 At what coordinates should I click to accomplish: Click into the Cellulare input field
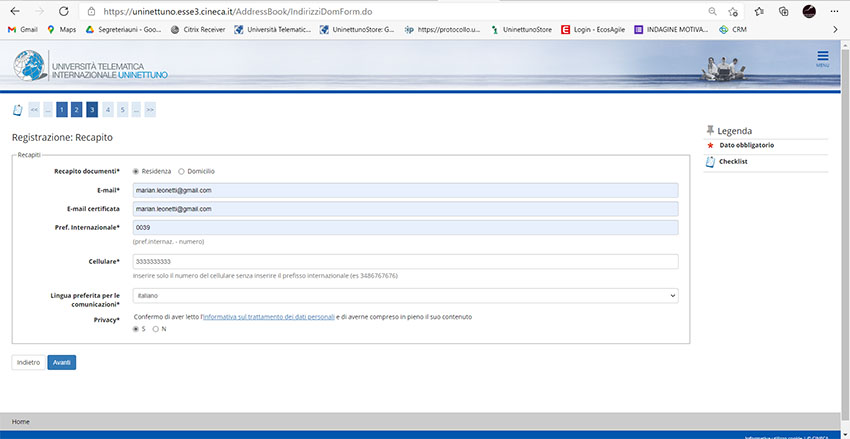405,261
